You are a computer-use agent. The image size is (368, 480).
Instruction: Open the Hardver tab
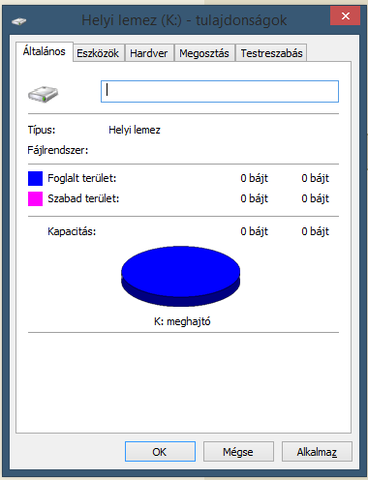[149, 53]
